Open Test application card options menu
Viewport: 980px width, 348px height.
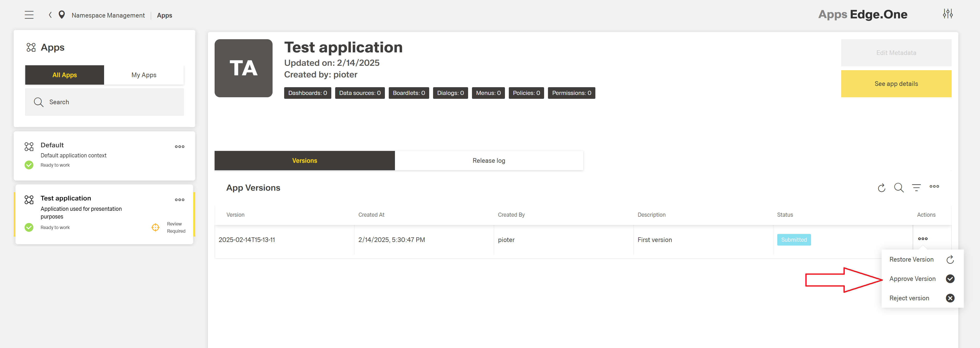click(180, 200)
